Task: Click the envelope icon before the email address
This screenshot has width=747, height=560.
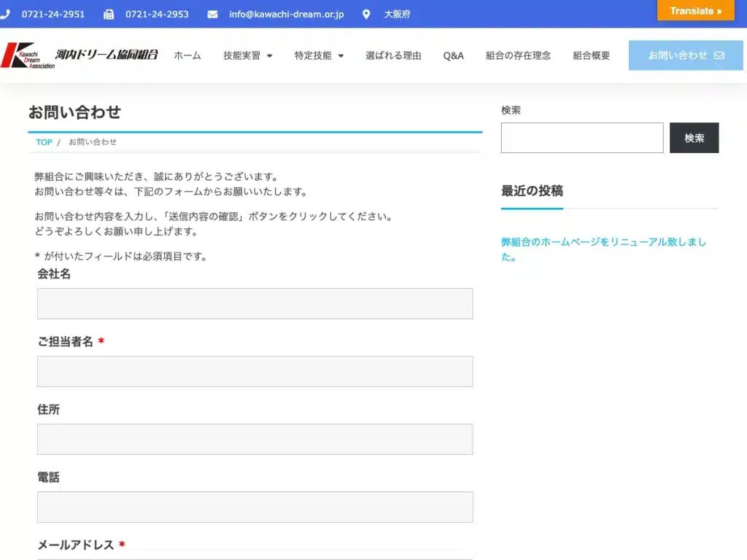Action: (x=212, y=15)
